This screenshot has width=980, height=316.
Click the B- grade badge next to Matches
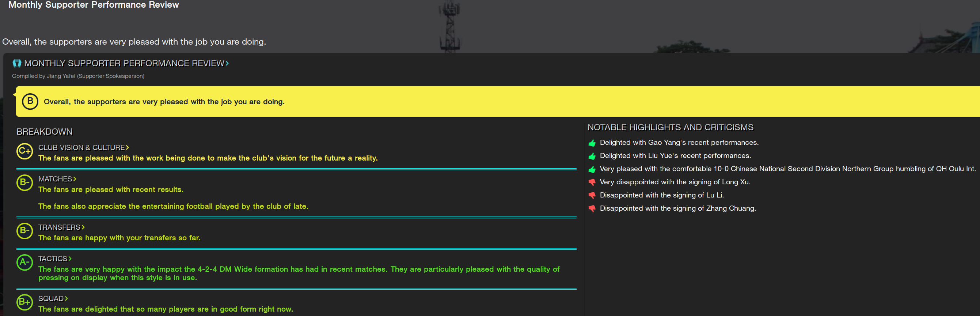click(25, 183)
